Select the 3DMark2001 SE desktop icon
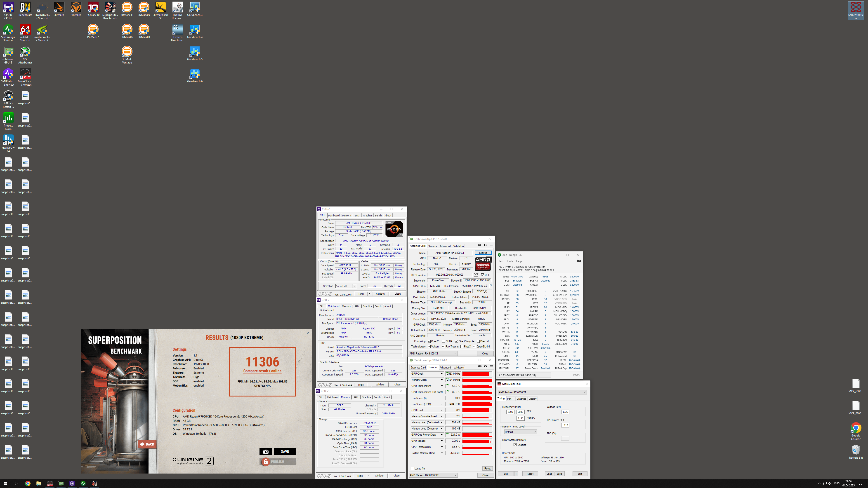This screenshot has width=868, height=488. point(161,11)
